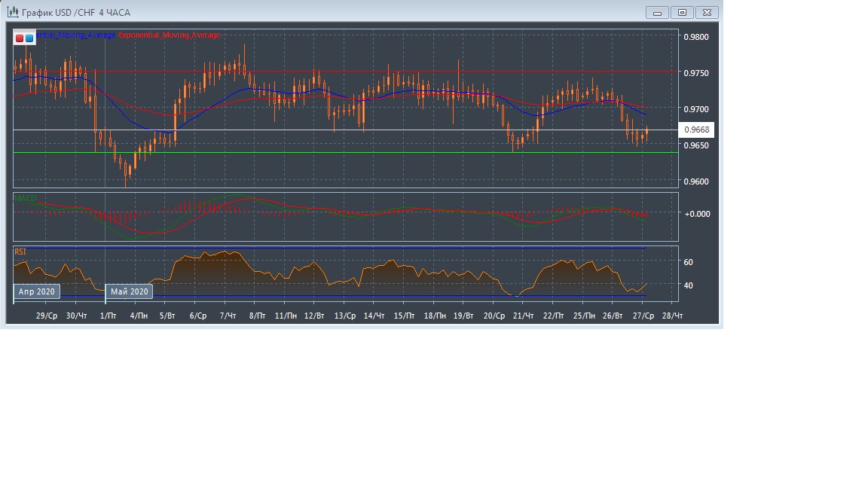Click the 0.9800 level on price scale
The width and height of the screenshot is (868, 488).
pyautogui.click(x=695, y=37)
